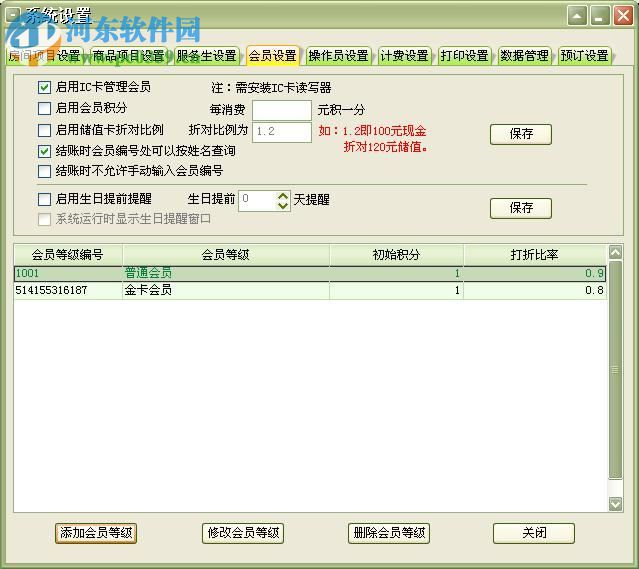Click the roll-up arrow title bar button

click(577, 16)
